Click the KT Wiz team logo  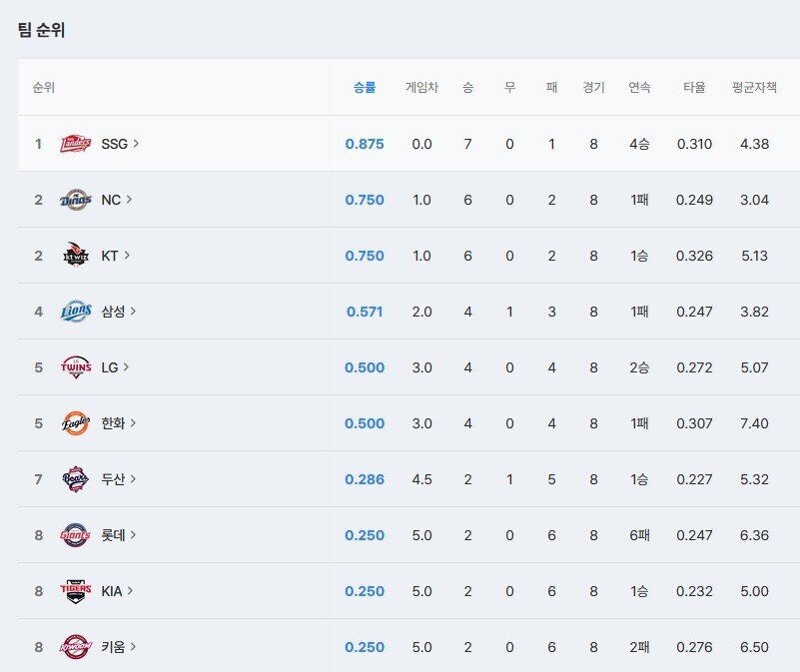pos(76,256)
